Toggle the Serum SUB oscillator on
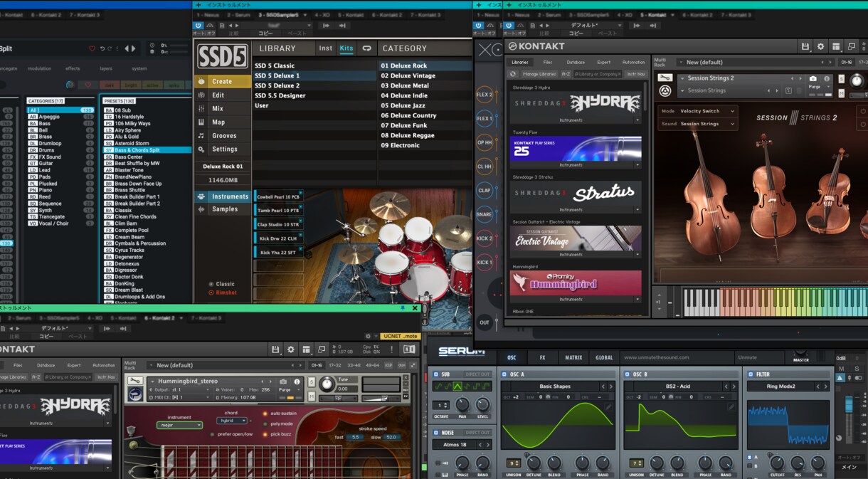The width and height of the screenshot is (868, 479). click(435, 374)
